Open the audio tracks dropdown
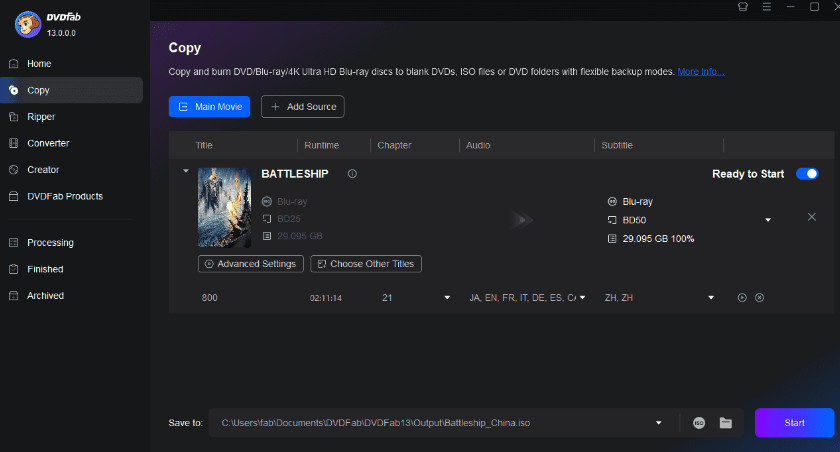The width and height of the screenshot is (840, 452). (582, 298)
